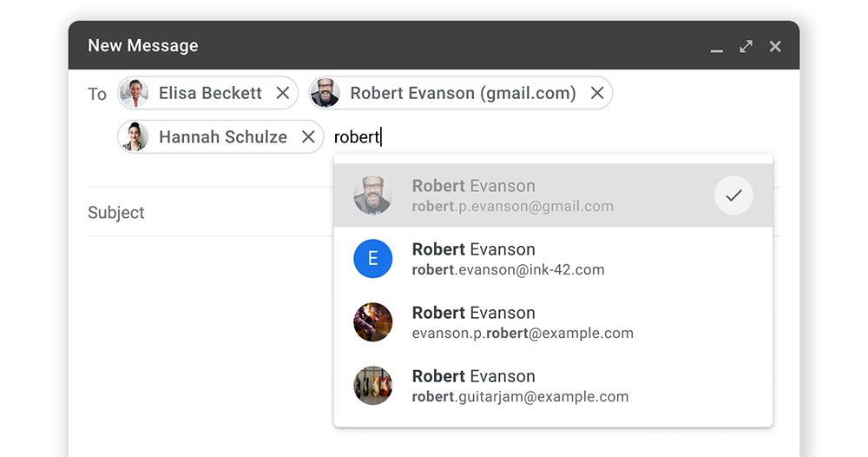The width and height of the screenshot is (868, 457).
Task: Click the blue E avatar for ink-42.com contact
Action: (373, 259)
